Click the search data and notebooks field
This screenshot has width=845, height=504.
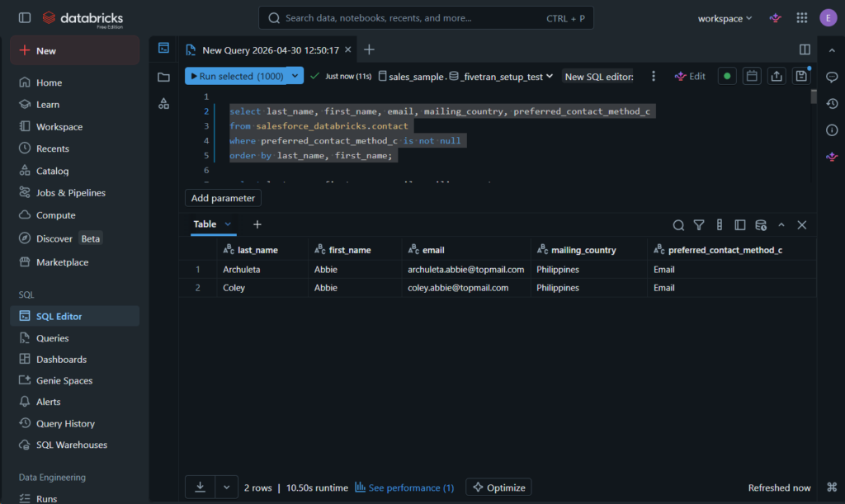[426, 18]
